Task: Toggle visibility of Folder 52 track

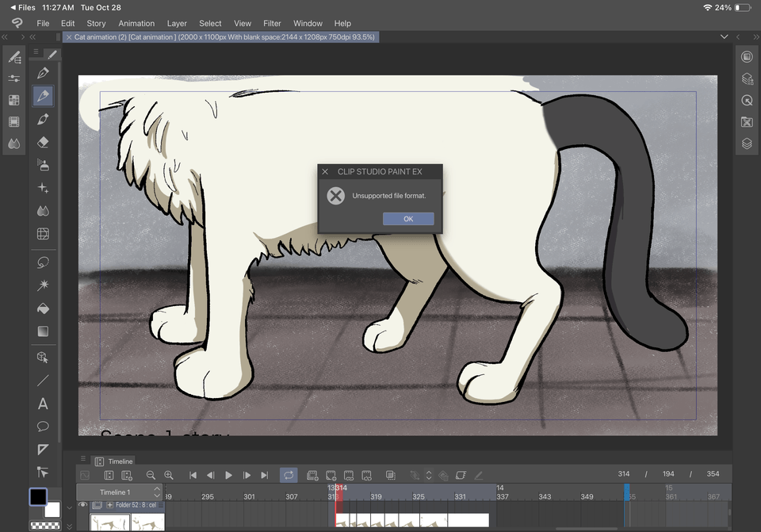Action: tap(83, 505)
